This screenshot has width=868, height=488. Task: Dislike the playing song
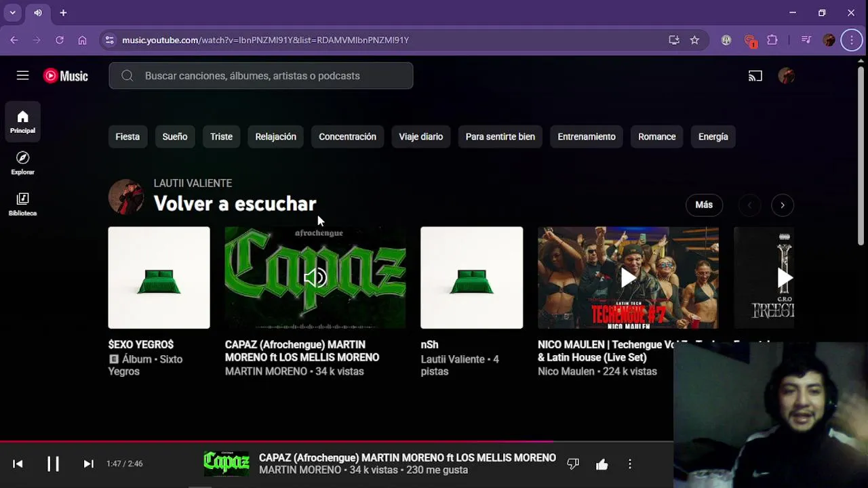coord(573,464)
